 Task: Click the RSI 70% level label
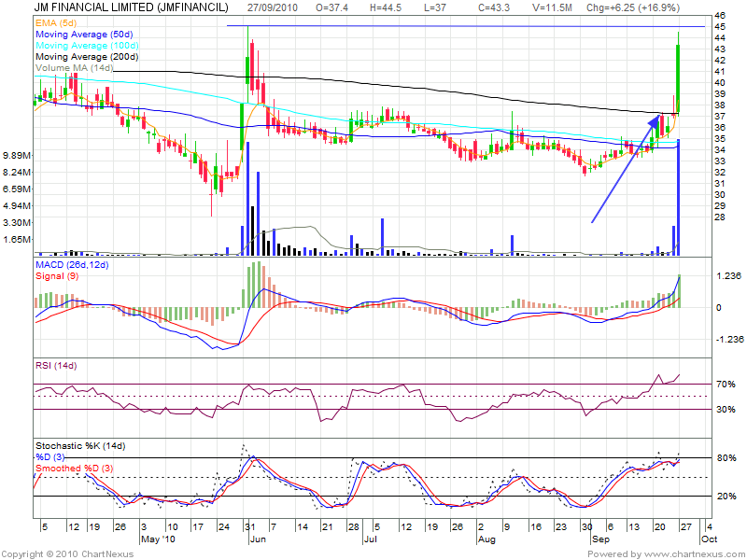(725, 384)
